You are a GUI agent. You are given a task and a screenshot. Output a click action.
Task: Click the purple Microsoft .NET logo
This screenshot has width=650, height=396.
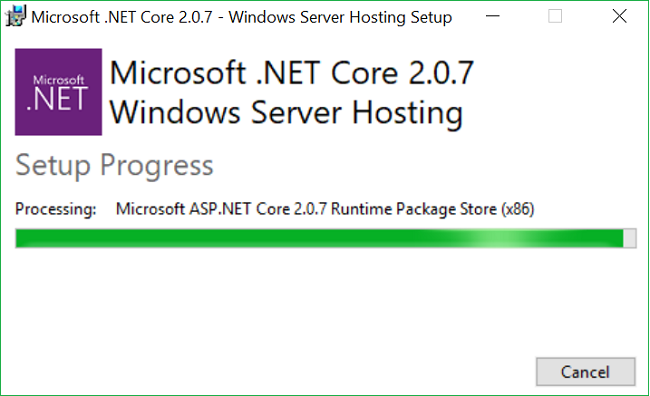tap(58, 92)
